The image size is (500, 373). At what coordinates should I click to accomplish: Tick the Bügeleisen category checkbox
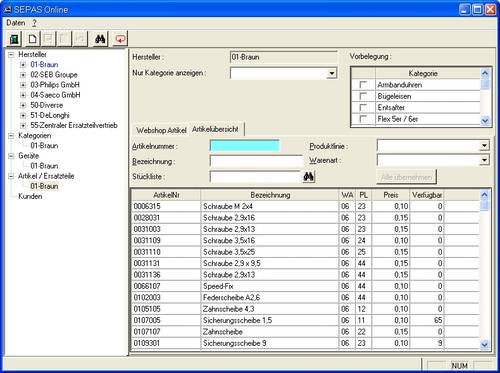[x=363, y=96]
